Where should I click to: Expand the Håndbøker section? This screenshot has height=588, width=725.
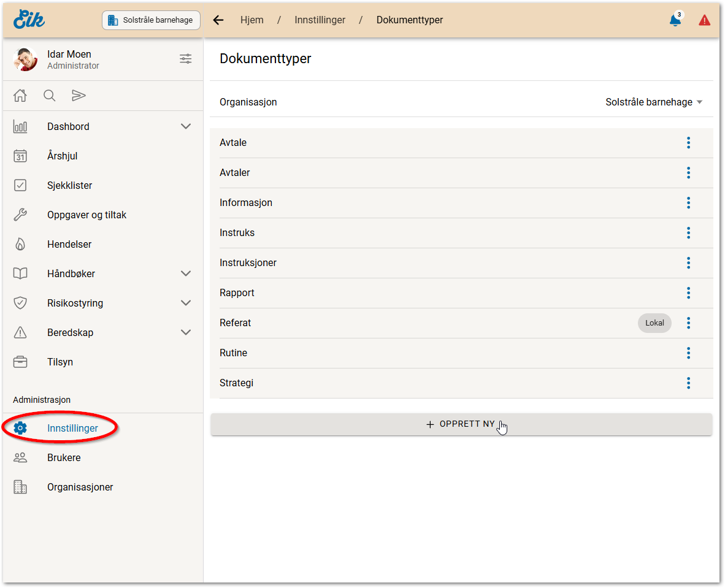click(186, 274)
